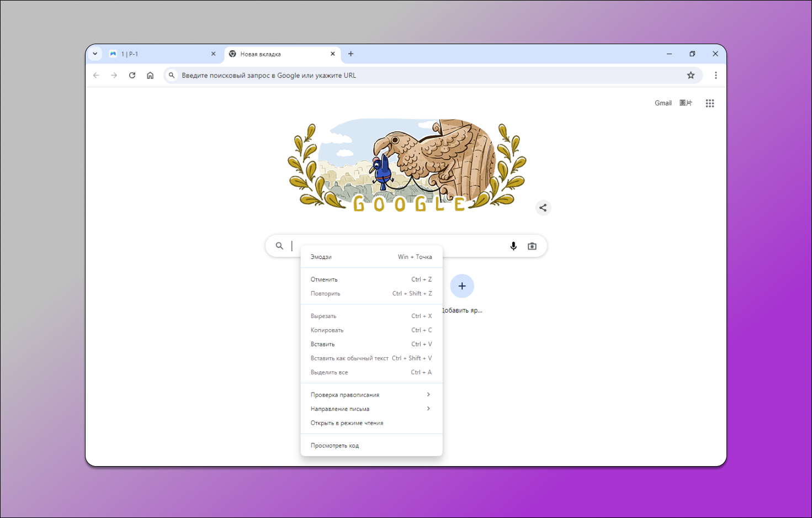The height and width of the screenshot is (518, 812).
Task: Open the browser home page icon
Action: tap(150, 75)
